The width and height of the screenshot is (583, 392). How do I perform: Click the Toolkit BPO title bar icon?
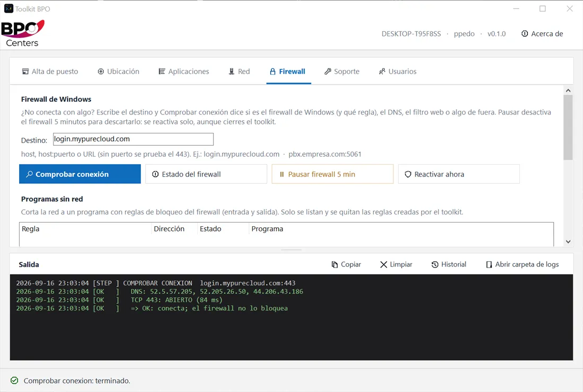(x=8, y=8)
